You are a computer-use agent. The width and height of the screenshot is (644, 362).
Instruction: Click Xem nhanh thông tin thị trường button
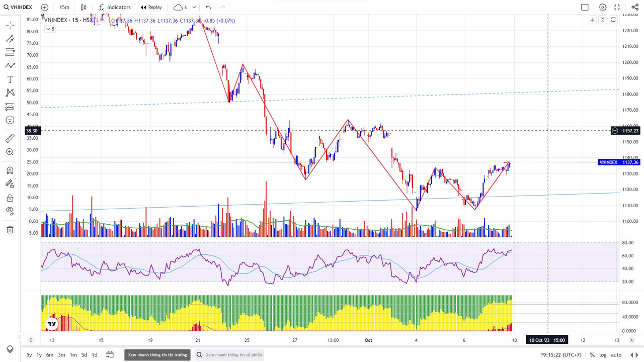pos(157,355)
